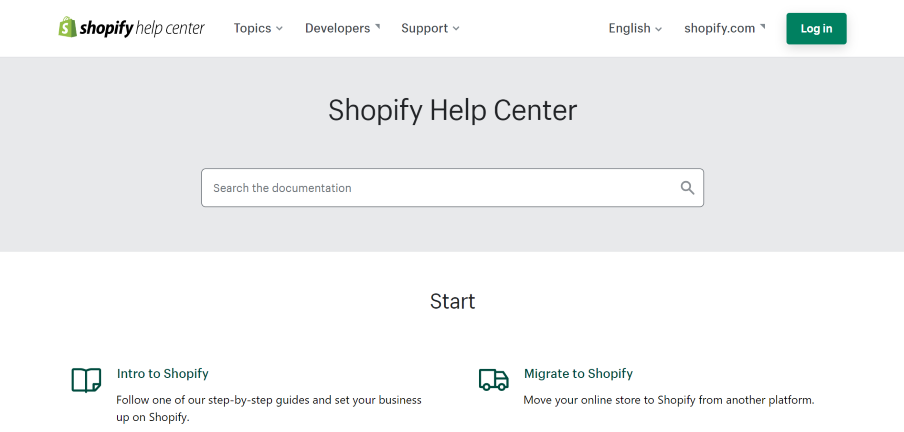
Task: Click the external arrow icon next to Developers
Action: 378,26
